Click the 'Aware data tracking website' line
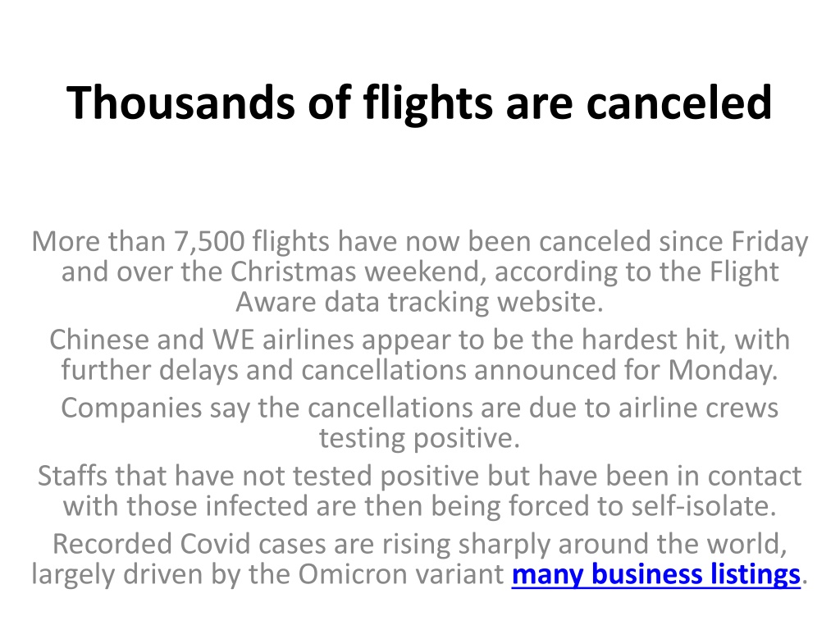The width and height of the screenshot is (840, 630). click(x=419, y=302)
